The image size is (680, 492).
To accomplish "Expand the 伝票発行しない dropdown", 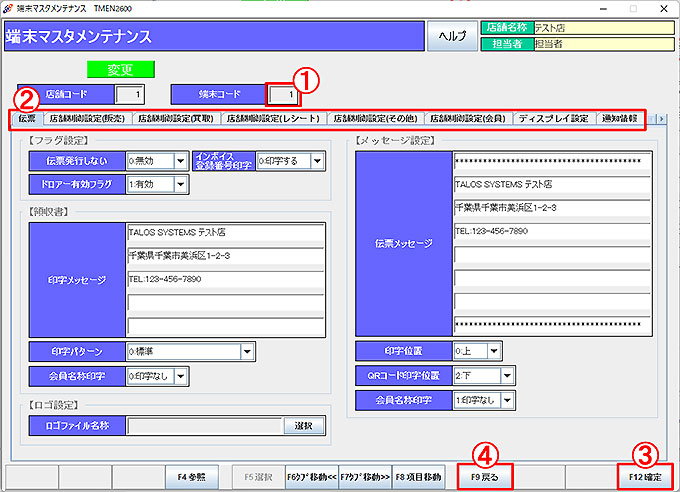I will point(181,161).
